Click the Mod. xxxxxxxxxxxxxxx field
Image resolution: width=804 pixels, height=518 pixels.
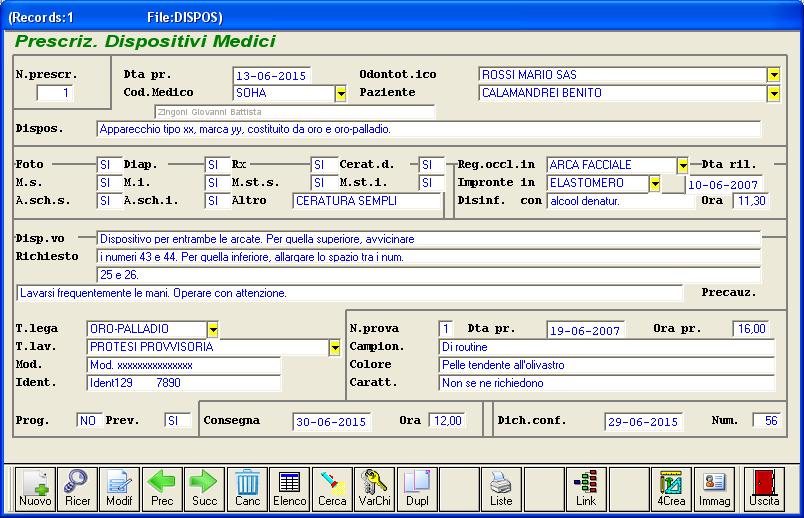[184, 365]
